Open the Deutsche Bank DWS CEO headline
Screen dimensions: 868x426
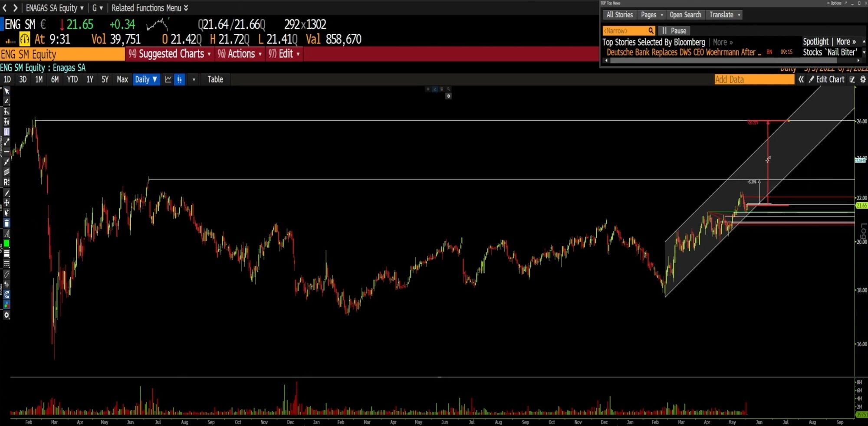[684, 52]
